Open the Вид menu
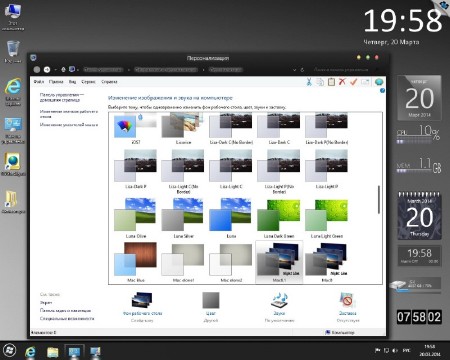 [72, 82]
